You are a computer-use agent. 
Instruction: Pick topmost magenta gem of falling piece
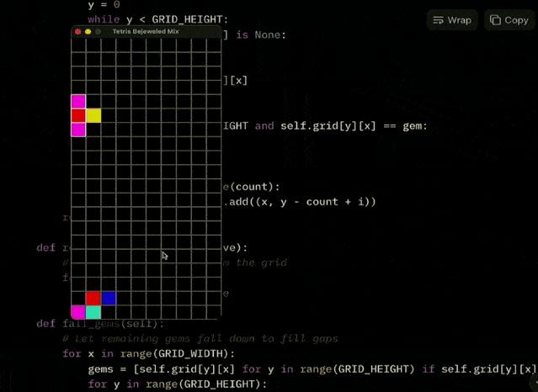click(x=78, y=102)
